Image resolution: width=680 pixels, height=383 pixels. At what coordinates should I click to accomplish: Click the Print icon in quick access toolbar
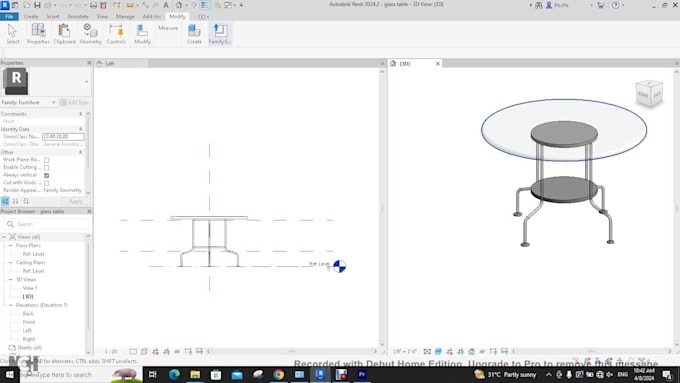click(x=93, y=5)
